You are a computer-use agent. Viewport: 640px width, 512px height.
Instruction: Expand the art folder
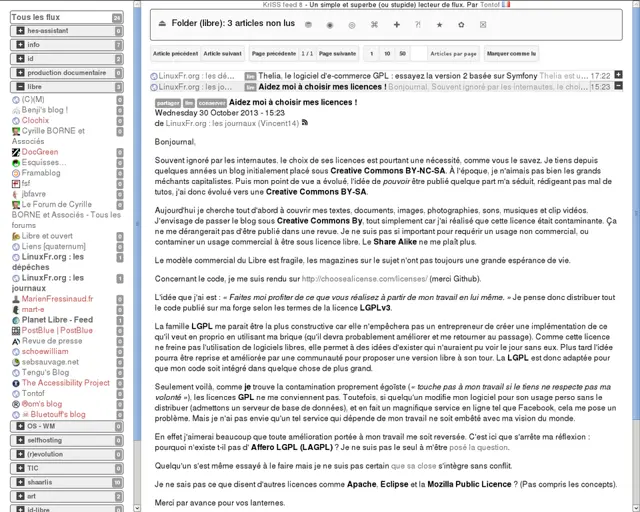pos(20,496)
